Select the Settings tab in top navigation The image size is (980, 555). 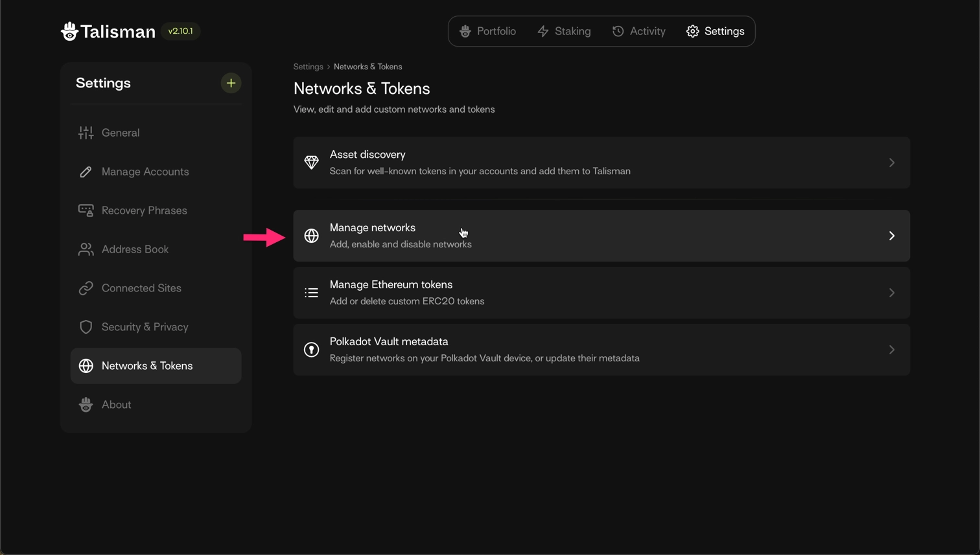tap(716, 31)
